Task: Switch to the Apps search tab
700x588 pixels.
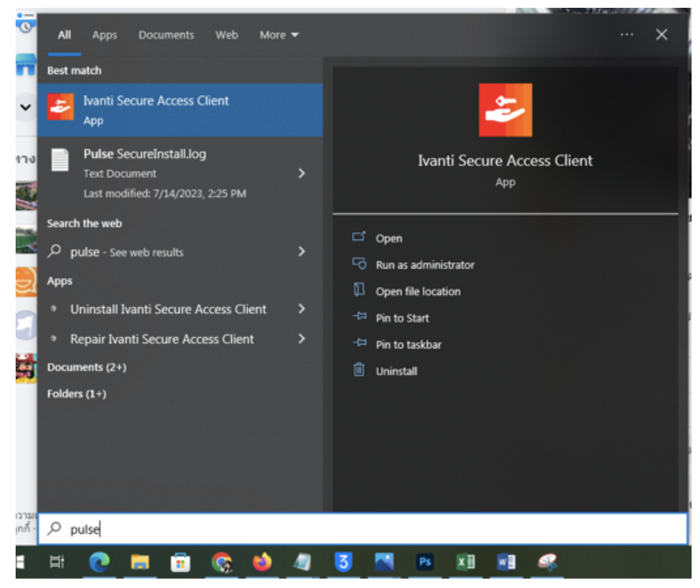Action: (105, 35)
